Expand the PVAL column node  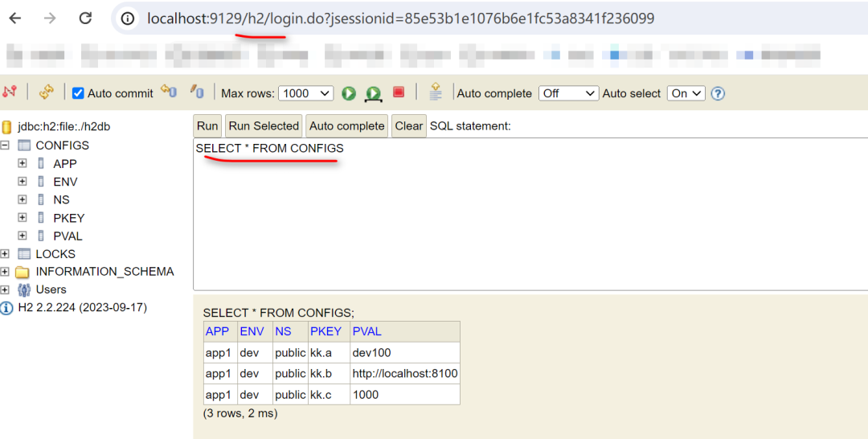pyautogui.click(x=23, y=236)
